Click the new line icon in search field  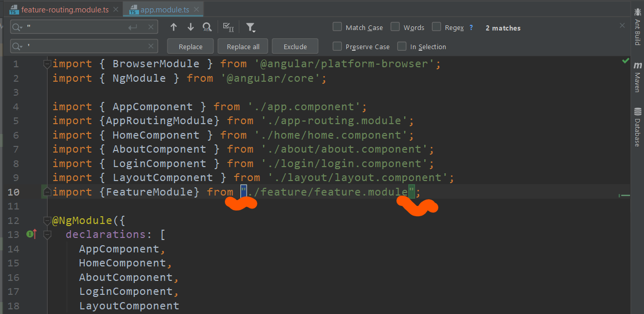[x=133, y=27]
